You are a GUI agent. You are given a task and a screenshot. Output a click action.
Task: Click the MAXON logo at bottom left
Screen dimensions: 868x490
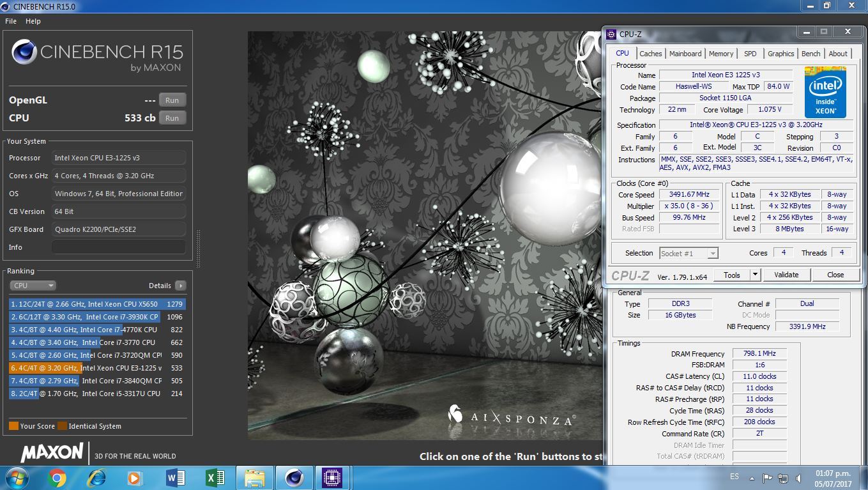point(52,453)
